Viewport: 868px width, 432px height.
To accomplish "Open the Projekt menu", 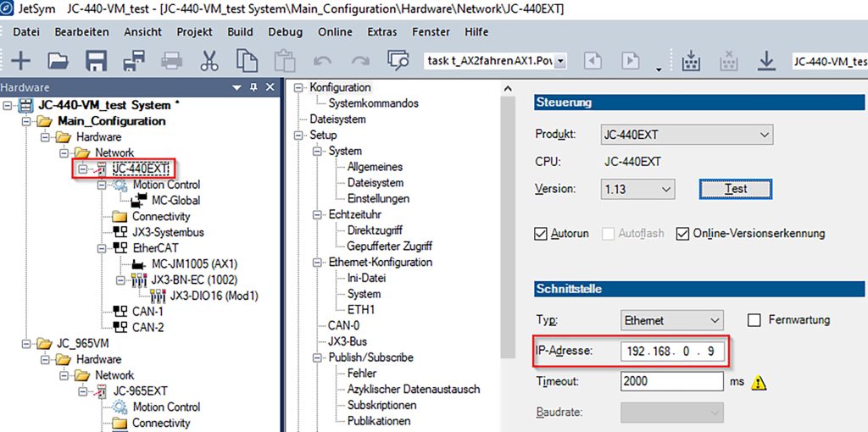I will point(194,32).
